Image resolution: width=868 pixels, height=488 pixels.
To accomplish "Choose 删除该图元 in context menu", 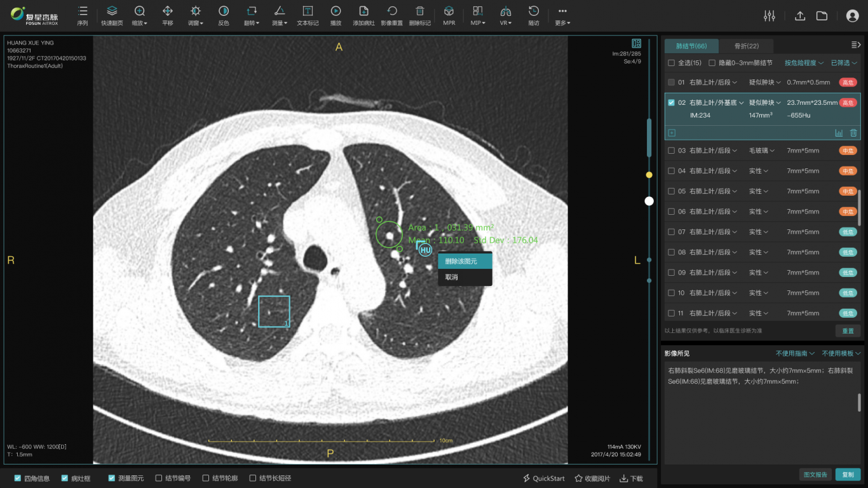I will (x=465, y=261).
